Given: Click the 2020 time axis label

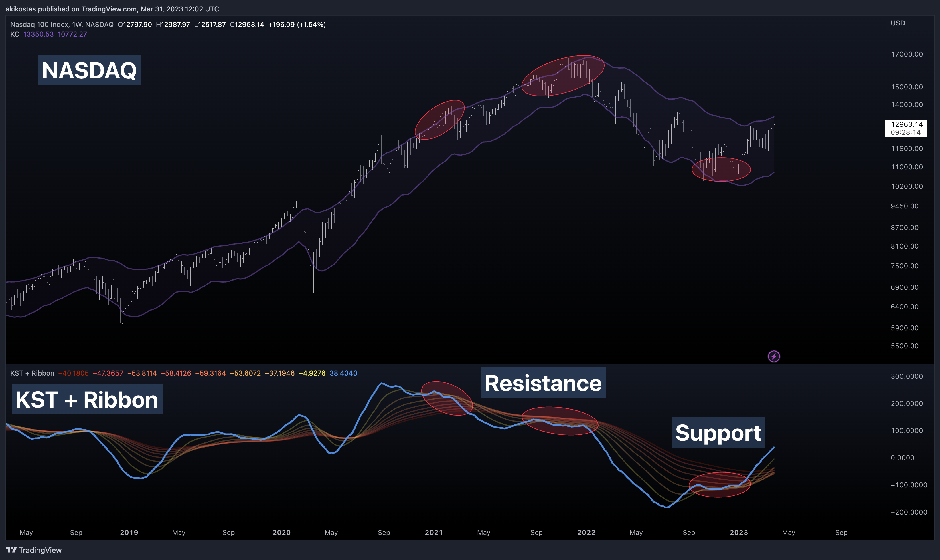Looking at the screenshot, I should point(282,533).
